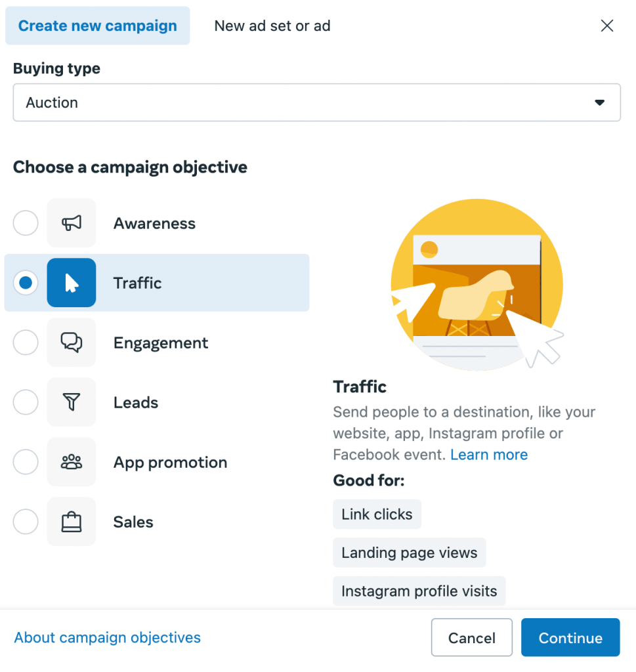This screenshot has height=672, width=636.
Task: Open the Buying type Auction dropdown
Action: click(316, 102)
